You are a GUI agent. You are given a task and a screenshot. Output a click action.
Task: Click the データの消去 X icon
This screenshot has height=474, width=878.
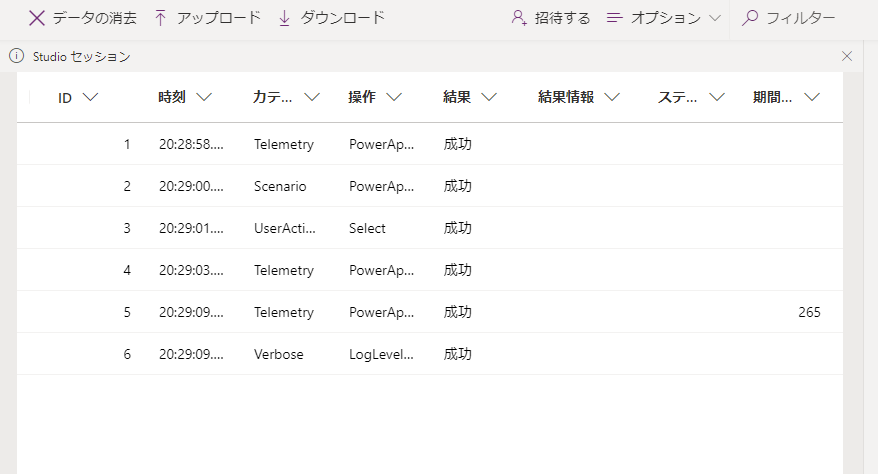coord(37,18)
